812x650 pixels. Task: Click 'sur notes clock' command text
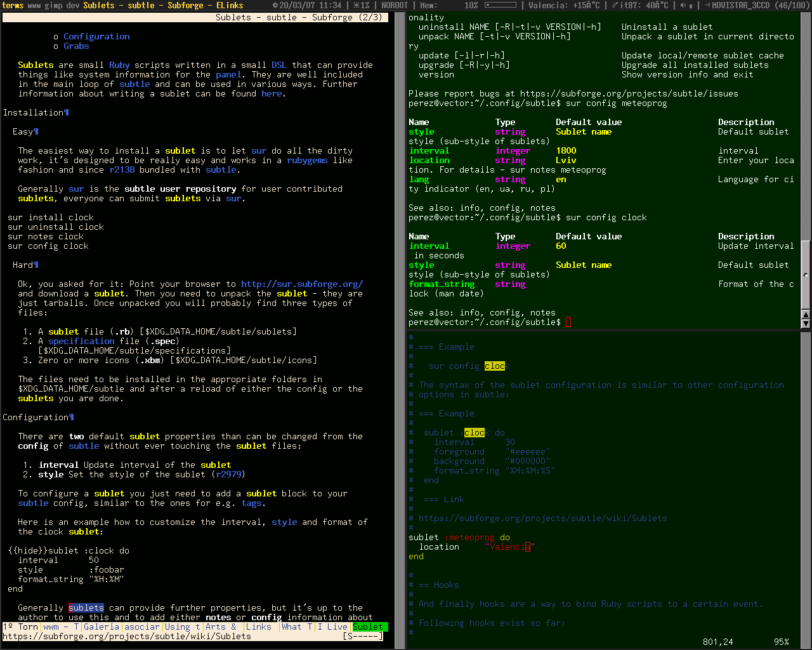(46, 236)
